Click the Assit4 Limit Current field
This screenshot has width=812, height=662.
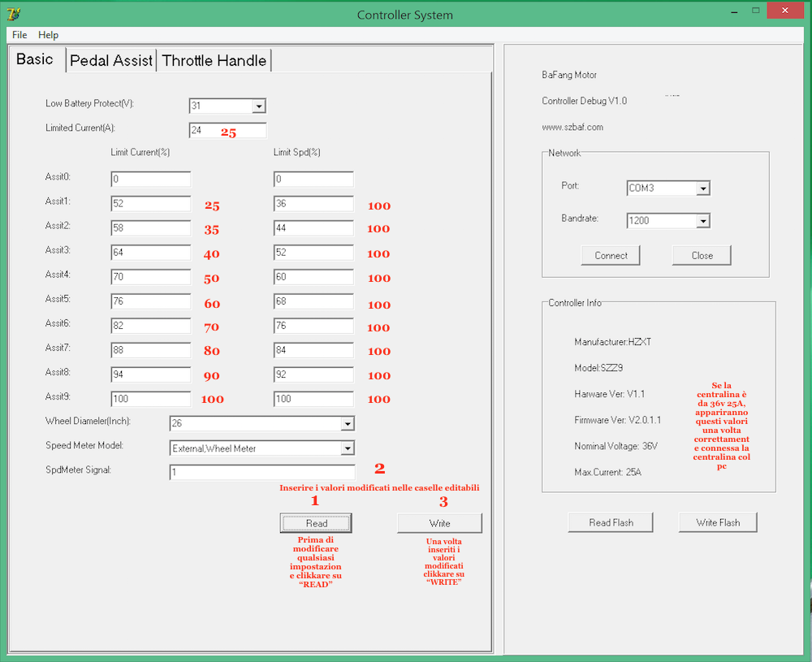tap(151, 277)
